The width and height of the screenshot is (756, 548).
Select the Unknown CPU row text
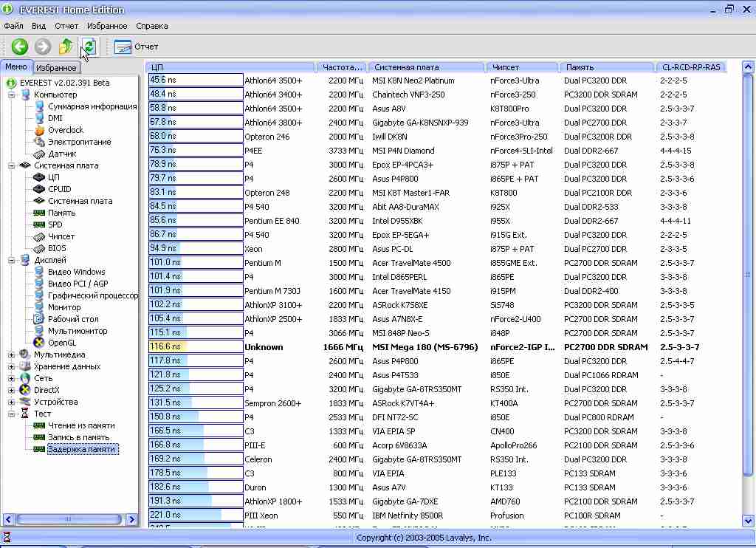point(264,347)
